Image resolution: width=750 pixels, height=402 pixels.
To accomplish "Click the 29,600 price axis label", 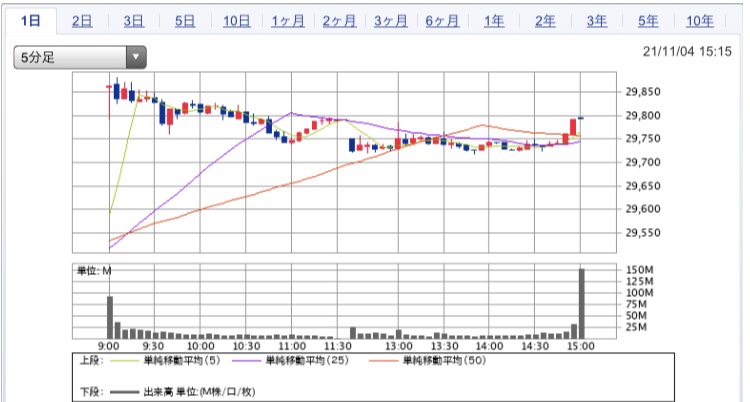I will click(x=643, y=209).
